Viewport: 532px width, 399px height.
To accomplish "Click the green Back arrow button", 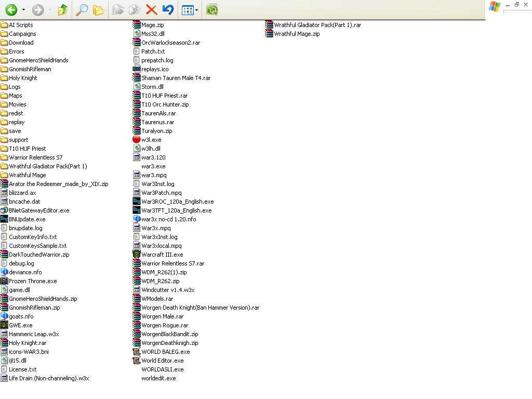I will click(x=11, y=10).
